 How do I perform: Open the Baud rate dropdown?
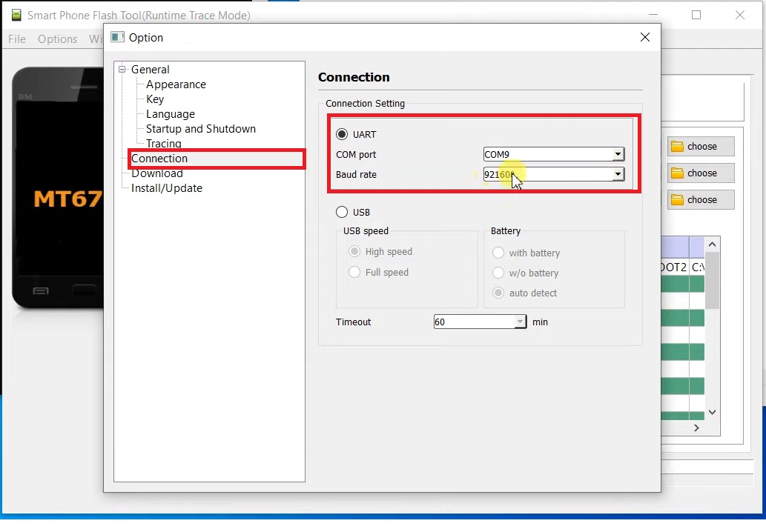click(x=617, y=175)
